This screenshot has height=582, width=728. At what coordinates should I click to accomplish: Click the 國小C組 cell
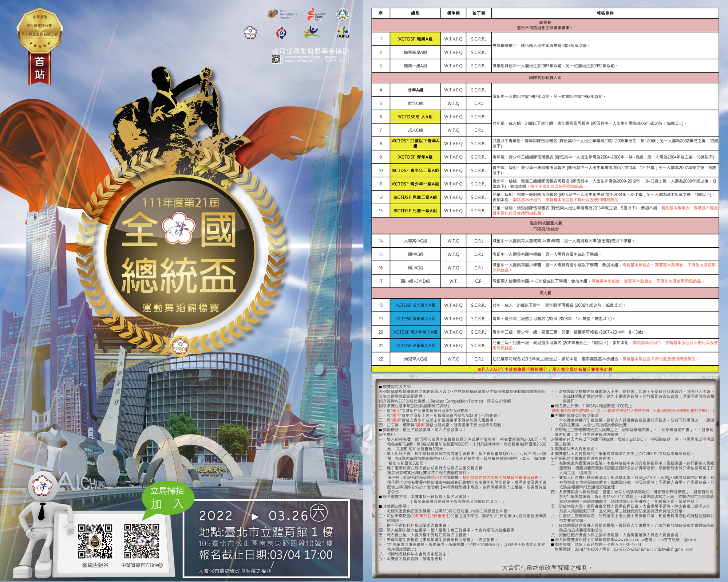(415, 268)
